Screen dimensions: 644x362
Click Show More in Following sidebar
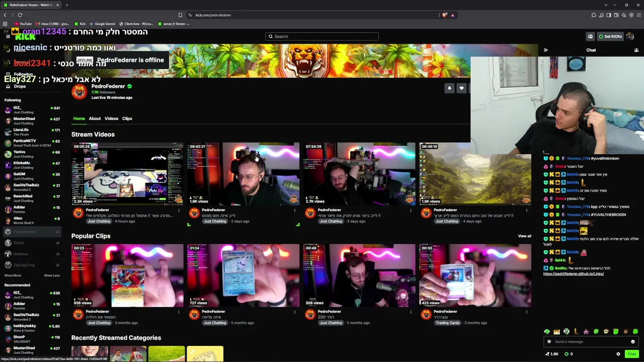pyautogui.click(x=13, y=276)
